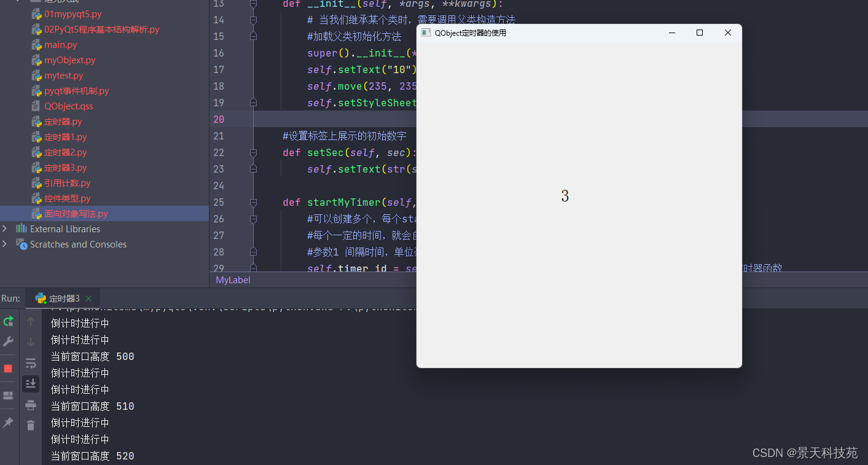Open 02PyQt5程序基本结构解析.py file

(x=102, y=29)
